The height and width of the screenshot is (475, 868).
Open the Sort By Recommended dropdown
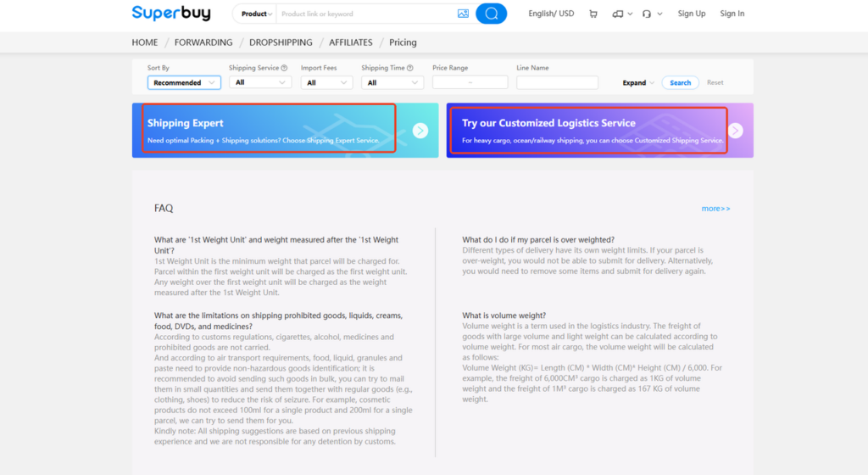click(x=184, y=83)
